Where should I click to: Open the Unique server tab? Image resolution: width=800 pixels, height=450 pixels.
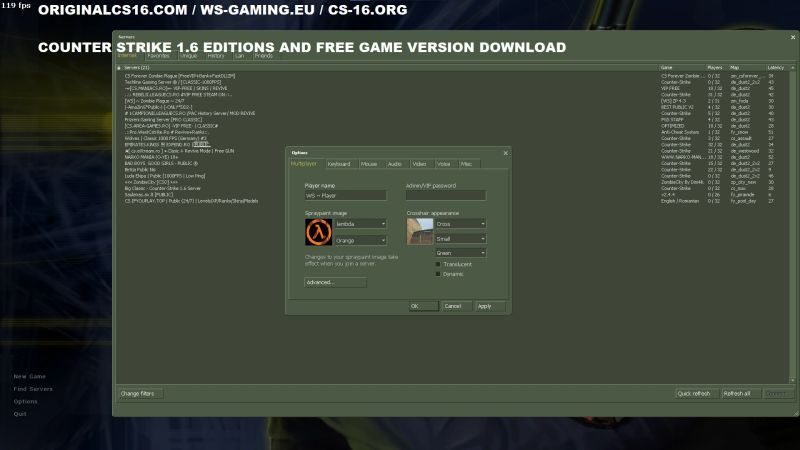pos(189,56)
